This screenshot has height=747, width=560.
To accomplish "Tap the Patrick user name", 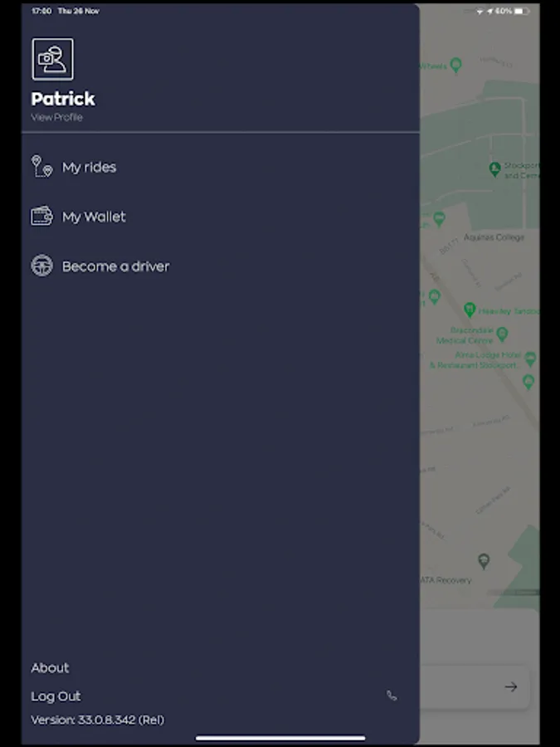I will click(x=63, y=99).
